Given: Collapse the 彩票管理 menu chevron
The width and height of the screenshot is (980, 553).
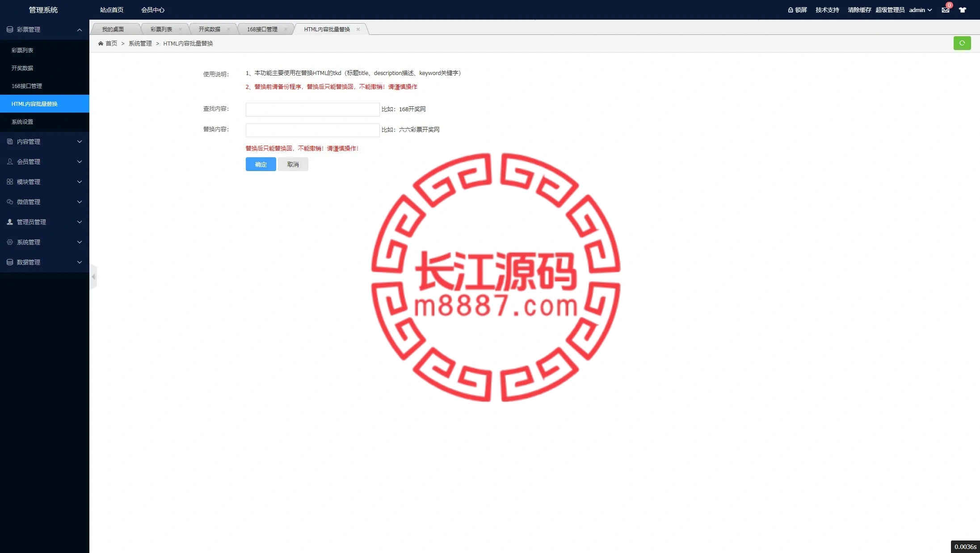Looking at the screenshot, I should (x=80, y=30).
